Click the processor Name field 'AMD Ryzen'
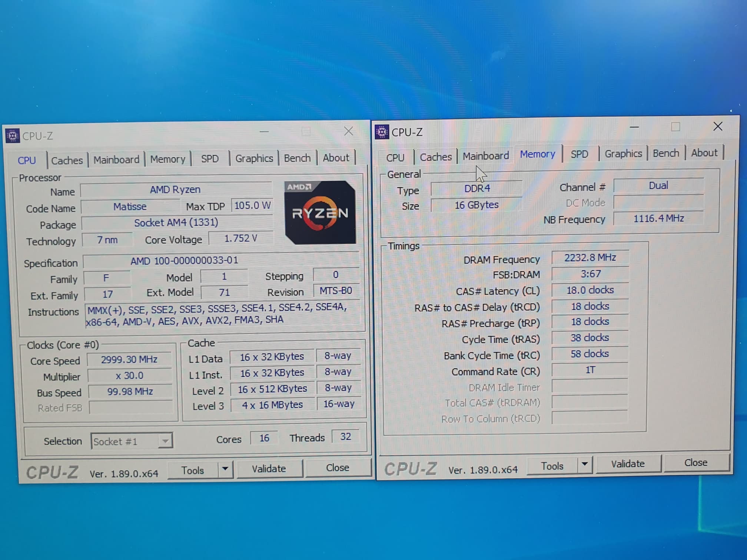Image resolution: width=747 pixels, height=560 pixels. [x=176, y=190]
